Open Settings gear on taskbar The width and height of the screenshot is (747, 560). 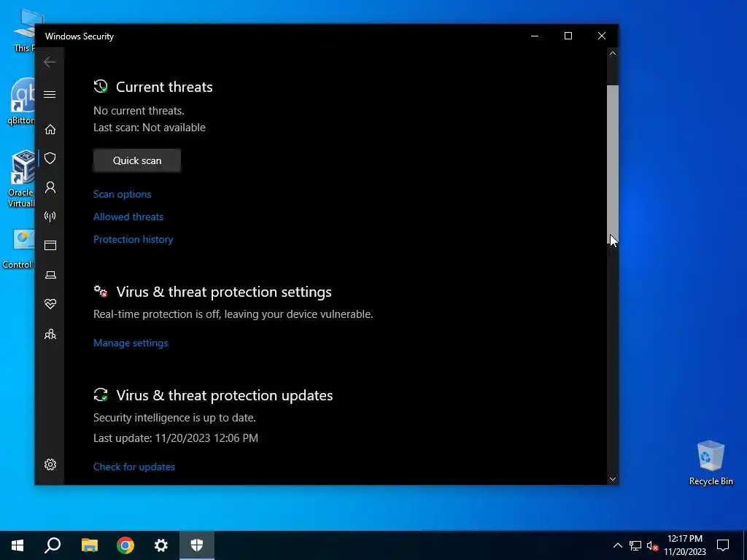click(x=161, y=545)
